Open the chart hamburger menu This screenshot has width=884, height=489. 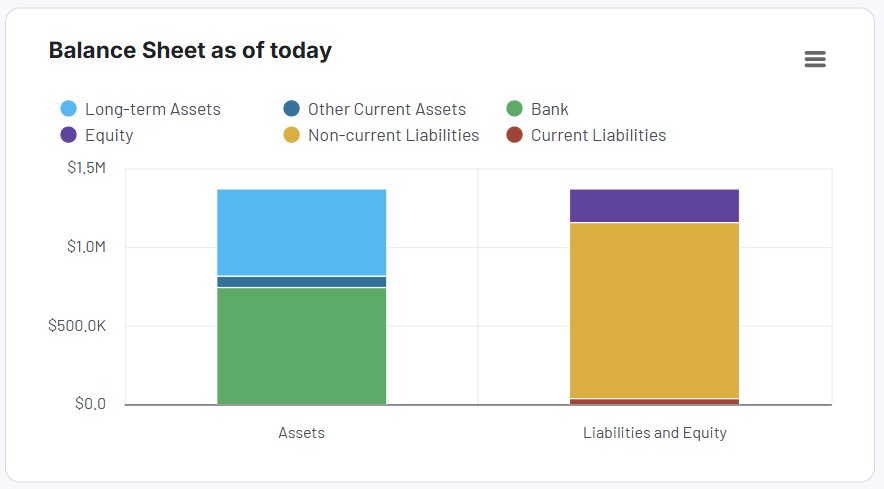(815, 59)
